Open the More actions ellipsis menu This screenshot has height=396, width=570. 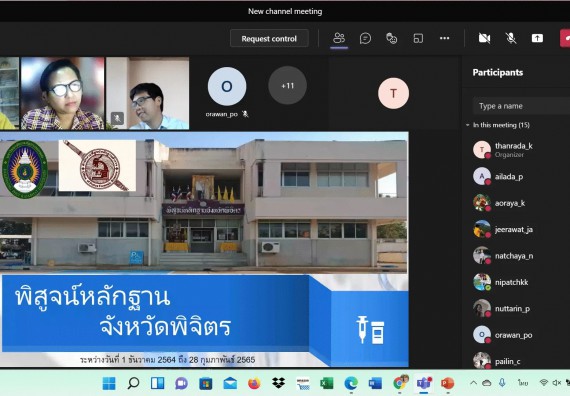444,38
